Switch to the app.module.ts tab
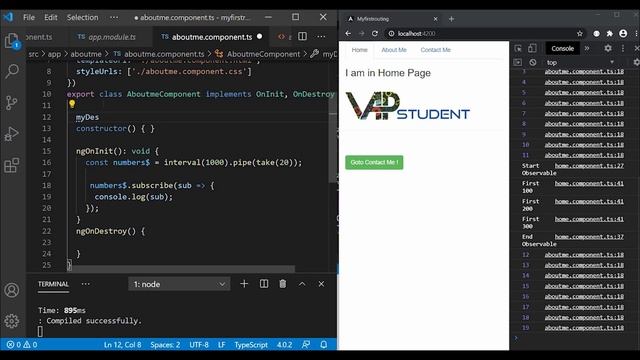640x360 pixels. 107,37
